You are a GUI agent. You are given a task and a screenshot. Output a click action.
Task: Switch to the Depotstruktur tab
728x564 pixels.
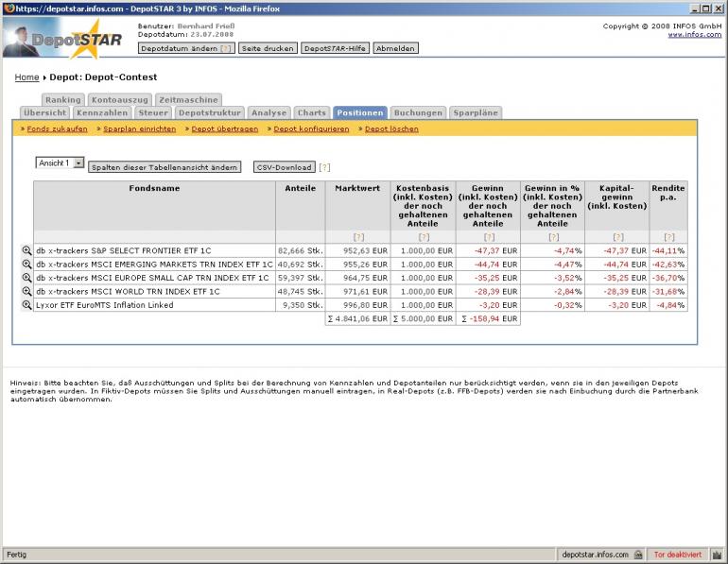tap(211, 112)
